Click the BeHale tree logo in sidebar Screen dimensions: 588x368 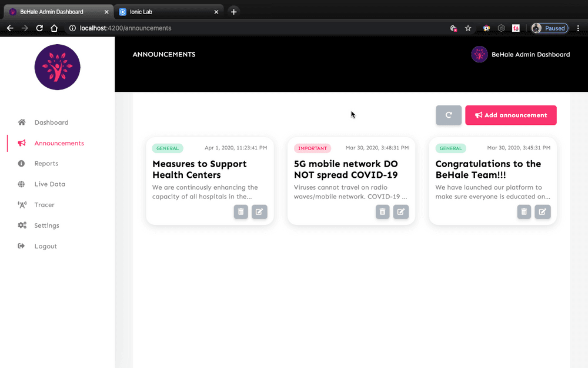coord(57,67)
